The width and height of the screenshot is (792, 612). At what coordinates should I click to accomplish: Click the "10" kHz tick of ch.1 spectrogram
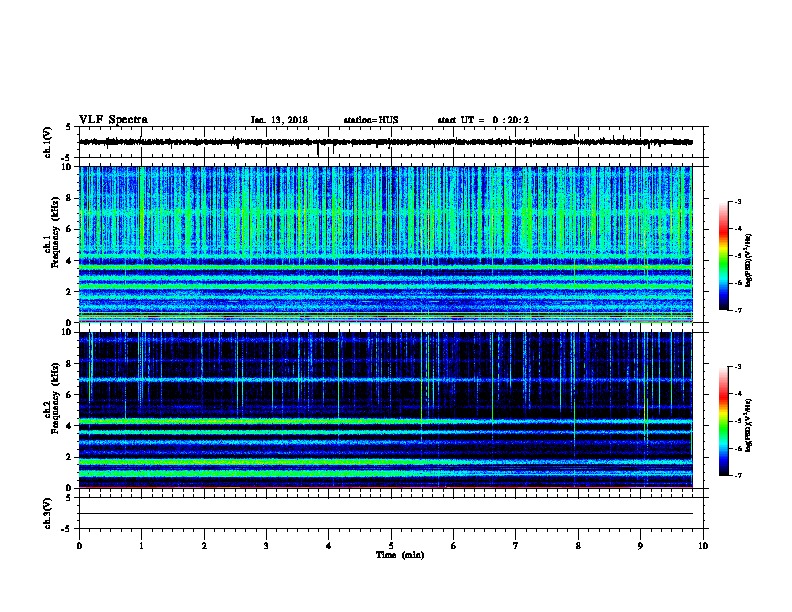[67, 167]
